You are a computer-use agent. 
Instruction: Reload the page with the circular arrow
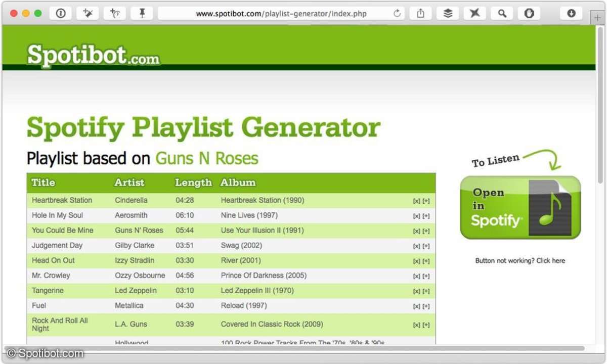click(397, 14)
